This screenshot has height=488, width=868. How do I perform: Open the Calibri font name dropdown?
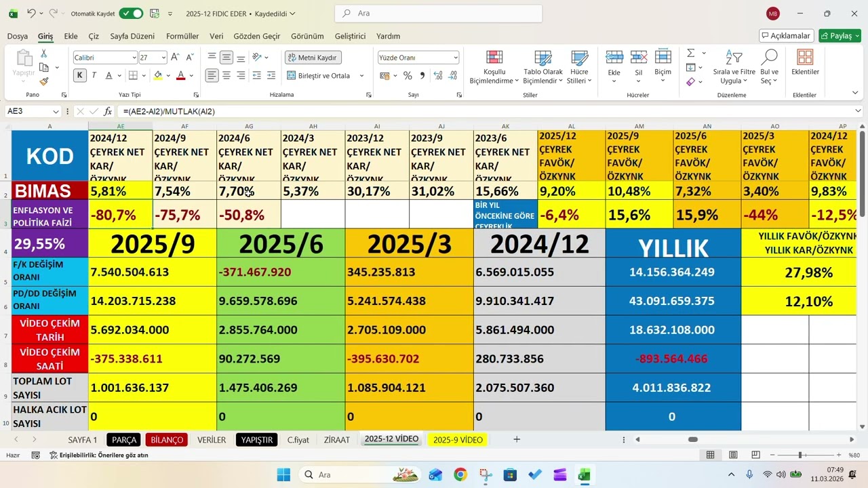(x=133, y=58)
